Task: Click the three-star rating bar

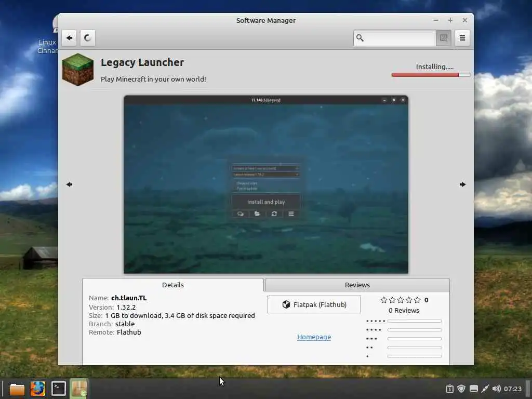Action: point(414,339)
